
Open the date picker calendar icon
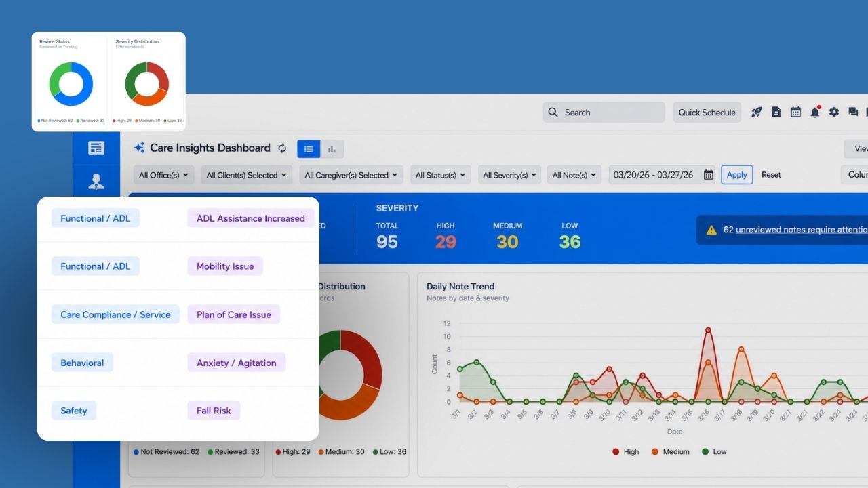(708, 175)
